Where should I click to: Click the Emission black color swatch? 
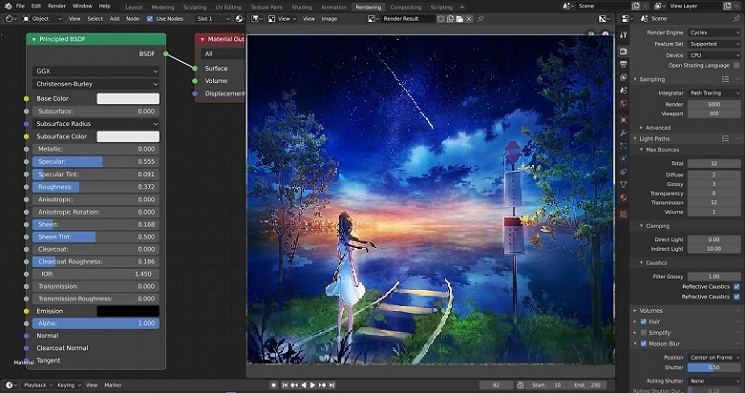click(x=128, y=311)
